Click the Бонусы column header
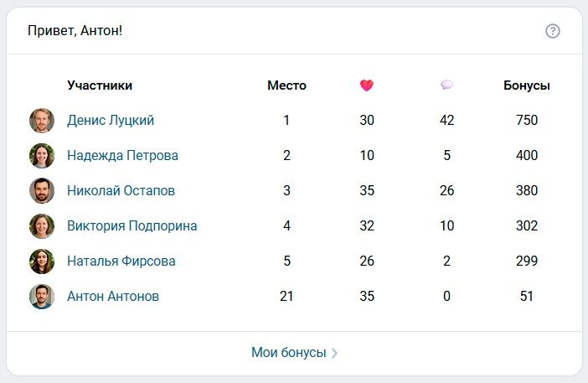 point(527,85)
